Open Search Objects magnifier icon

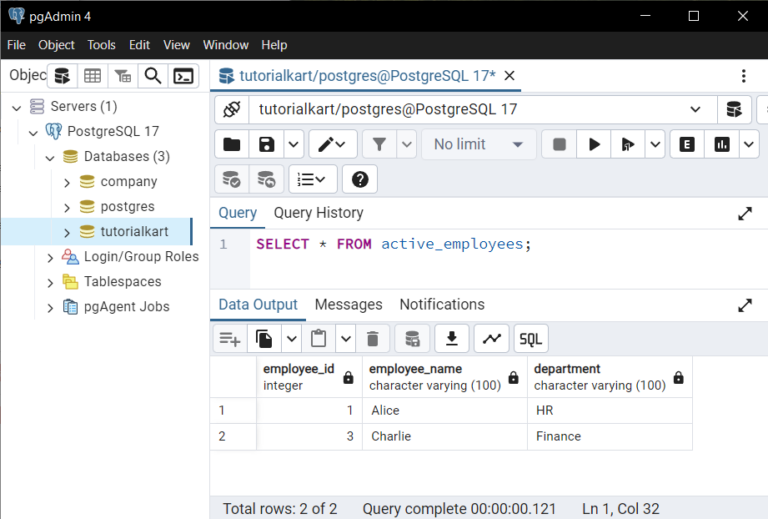pos(153,76)
